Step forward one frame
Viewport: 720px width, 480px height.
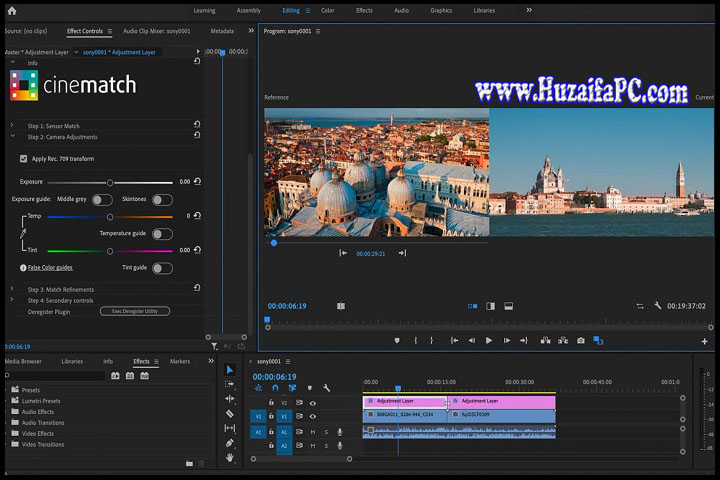[506, 340]
